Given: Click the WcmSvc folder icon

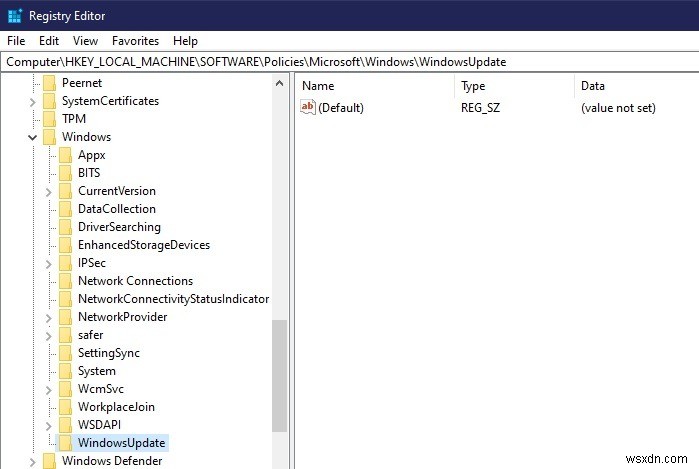Looking at the screenshot, I should (x=66, y=389).
